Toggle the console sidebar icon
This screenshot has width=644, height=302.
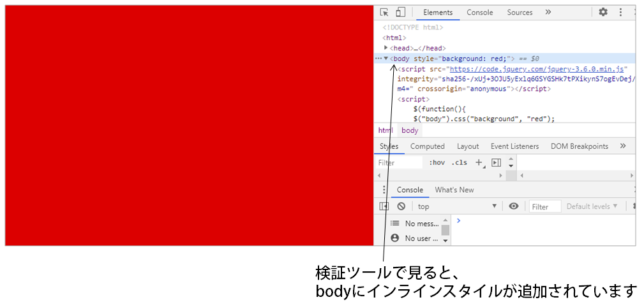coord(384,206)
